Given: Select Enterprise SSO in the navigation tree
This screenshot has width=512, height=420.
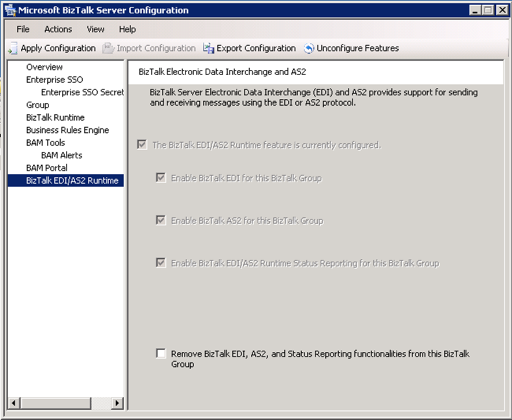Looking at the screenshot, I should click(x=54, y=80).
